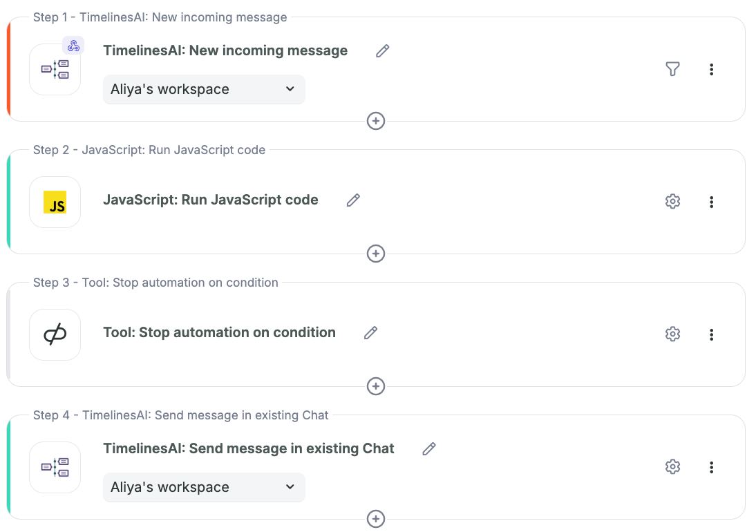Add a new step after Step 4

(376, 519)
